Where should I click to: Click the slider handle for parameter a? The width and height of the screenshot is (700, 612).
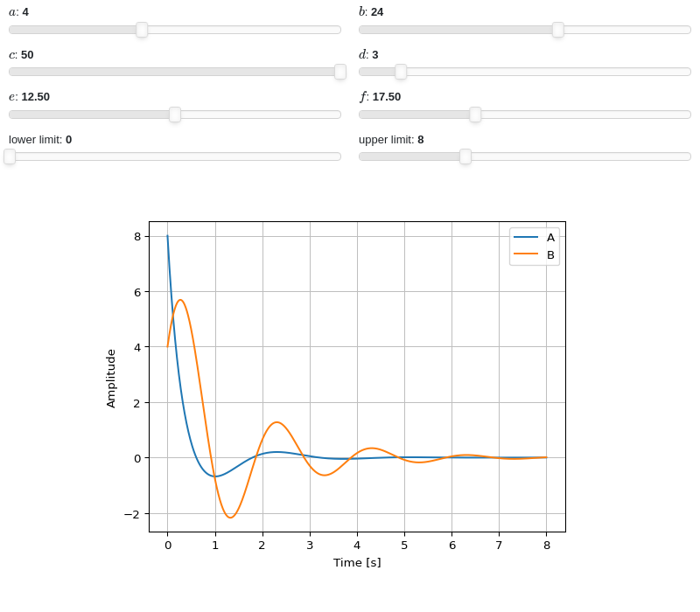(142, 30)
